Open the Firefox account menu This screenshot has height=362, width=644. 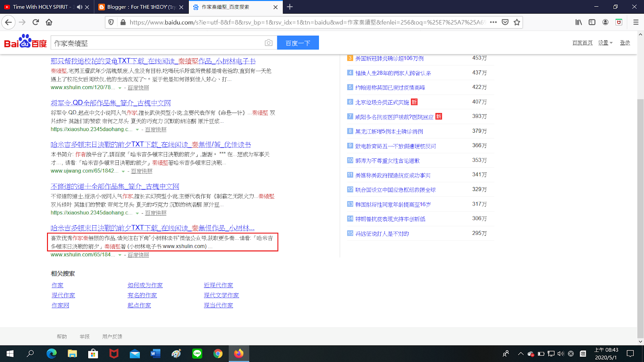605,22
